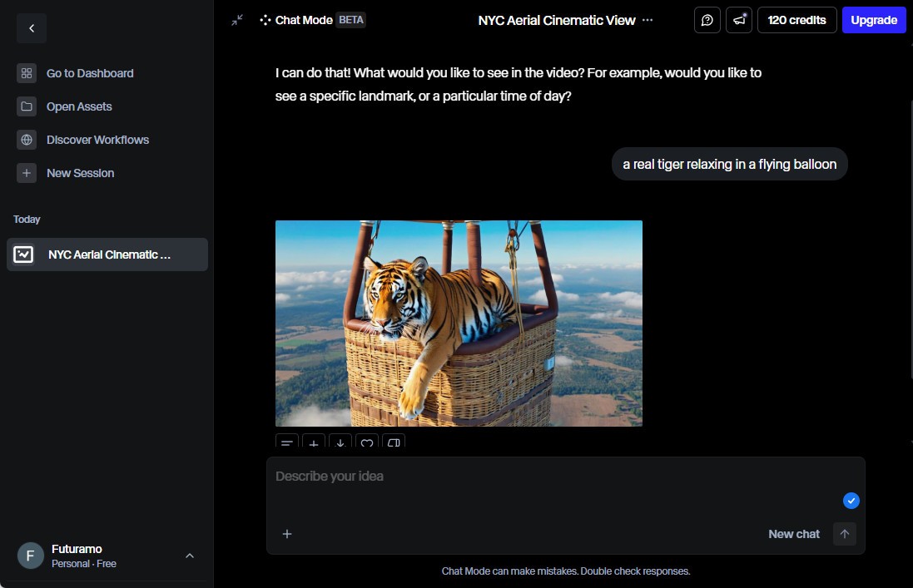Focus the Describe your idea input
Image resolution: width=913 pixels, height=588 pixels.
tap(553, 477)
